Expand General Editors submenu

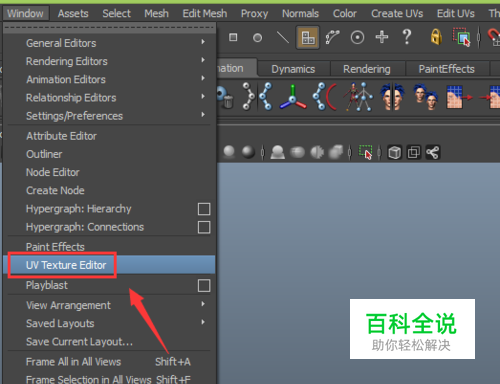109,43
